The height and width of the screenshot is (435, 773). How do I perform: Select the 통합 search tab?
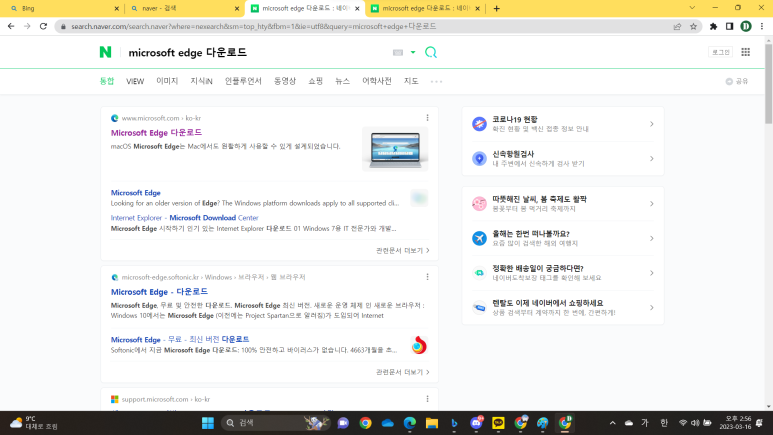[x=106, y=81]
